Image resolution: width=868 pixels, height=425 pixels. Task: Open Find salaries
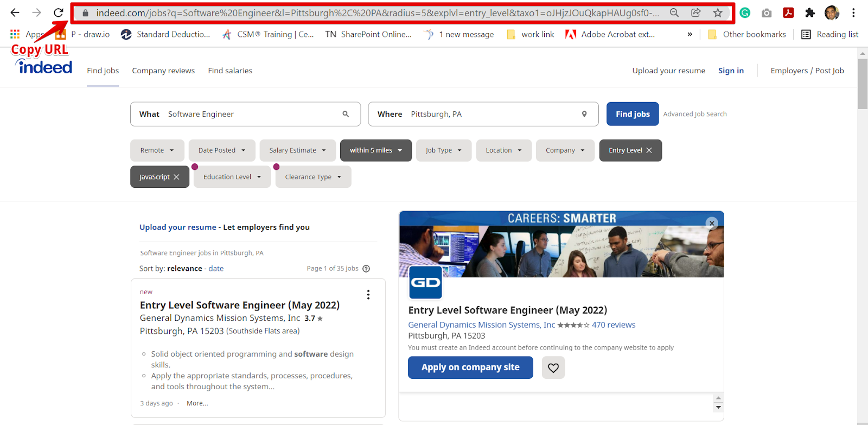pos(230,71)
